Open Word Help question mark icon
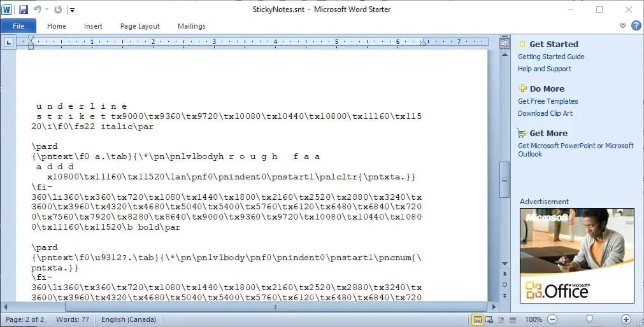 coord(636,25)
